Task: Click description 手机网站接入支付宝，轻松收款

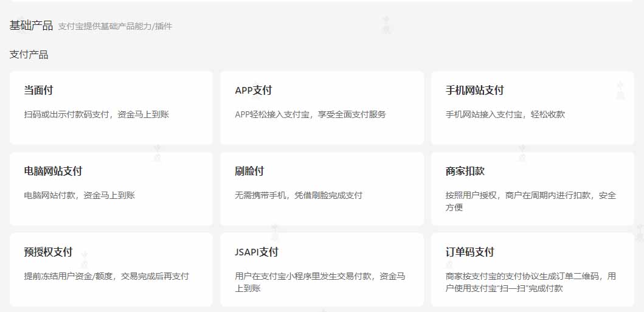Action: tap(505, 114)
